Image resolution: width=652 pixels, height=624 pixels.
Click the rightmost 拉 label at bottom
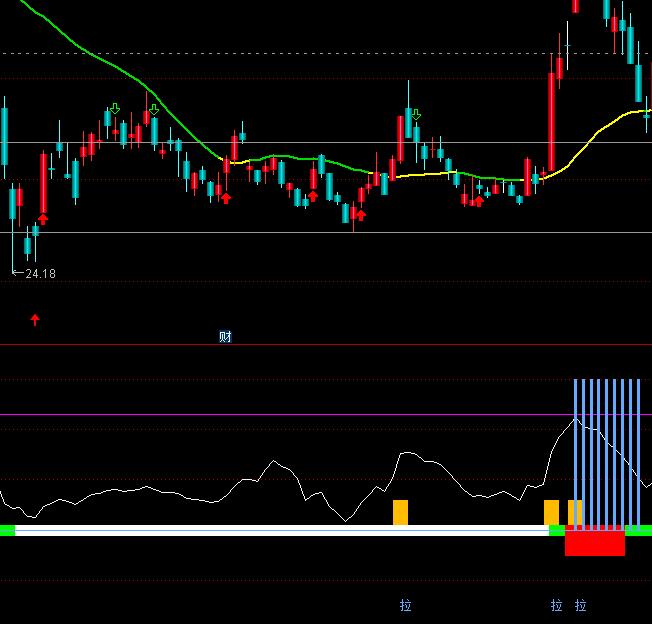pyautogui.click(x=581, y=605)
